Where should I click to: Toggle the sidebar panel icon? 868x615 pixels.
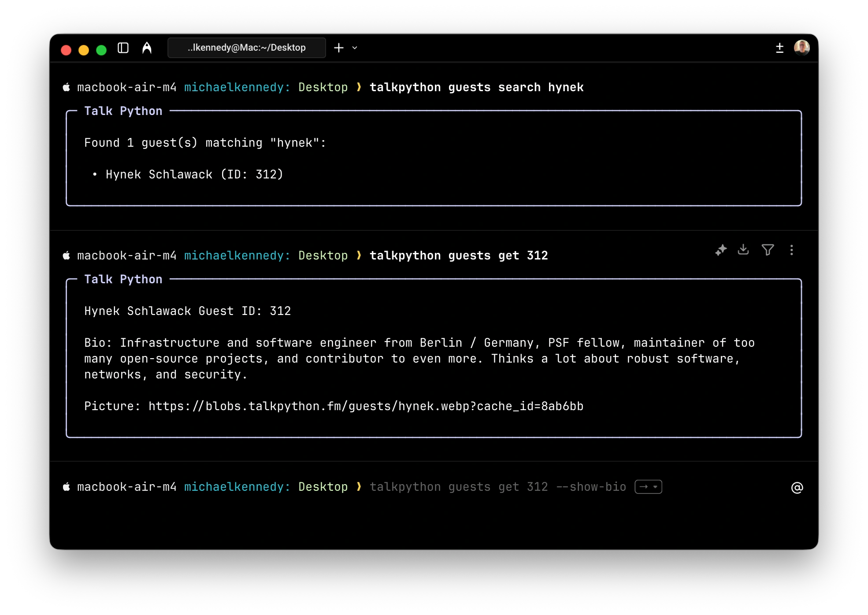(x=123, y=48)
